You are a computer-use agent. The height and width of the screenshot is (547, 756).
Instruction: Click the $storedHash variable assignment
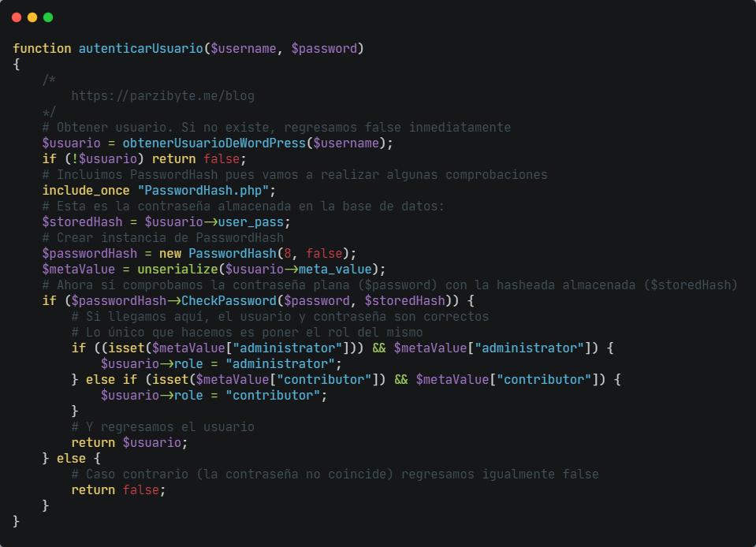click(82, 222)
